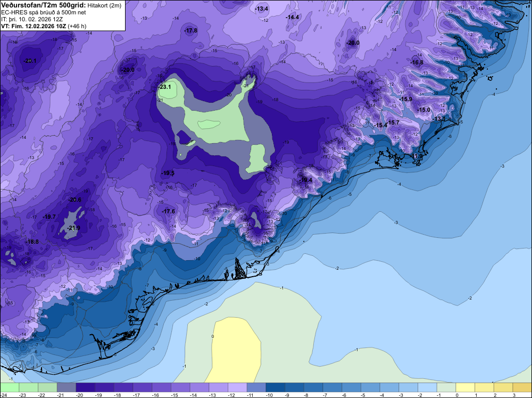The width and height of the screenshot is (532, 398).
Task: Select the yellow legend swatch labeled 3
Action: coord(522,387)
